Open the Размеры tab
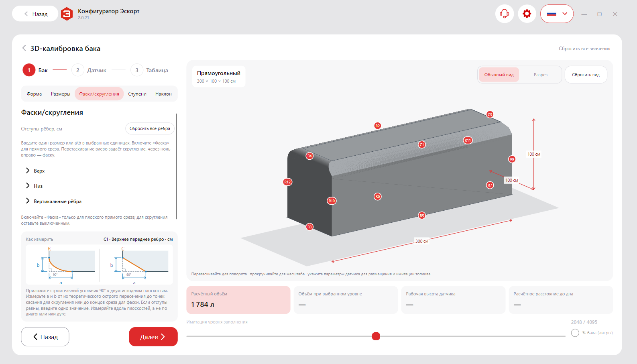 pos(61,94)
